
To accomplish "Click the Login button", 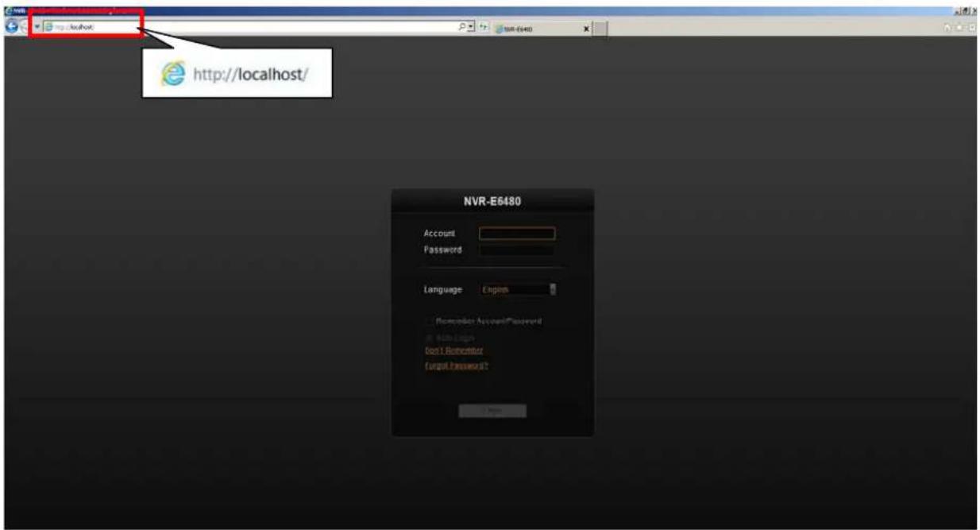I will click(x=492, y=411).
